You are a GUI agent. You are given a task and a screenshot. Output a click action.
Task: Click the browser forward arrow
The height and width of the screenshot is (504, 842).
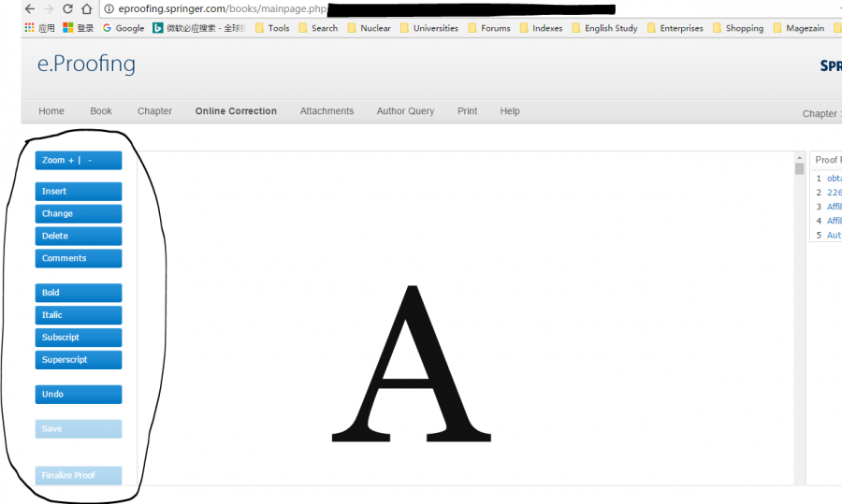coord(49,8)
